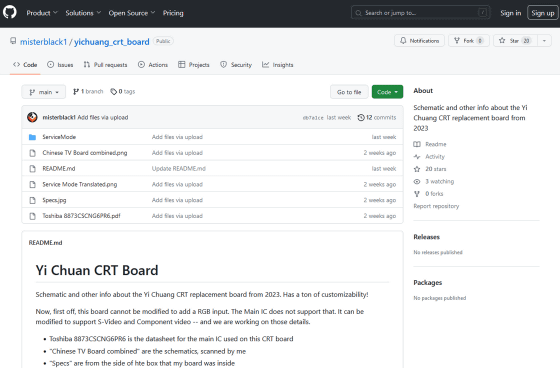
Task: Click the GitHub logo icon
Action: click(x=10, y=13)
